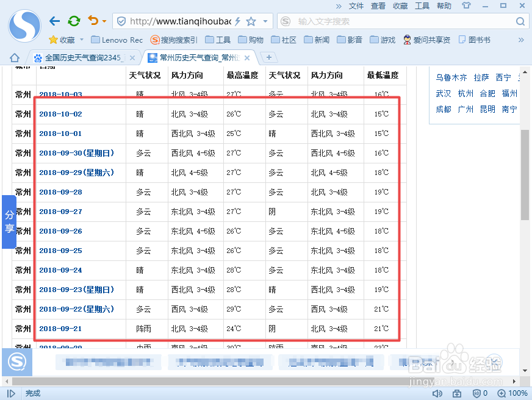
Task: Click the 昆明 city link
Action: (x=487, y=110)
